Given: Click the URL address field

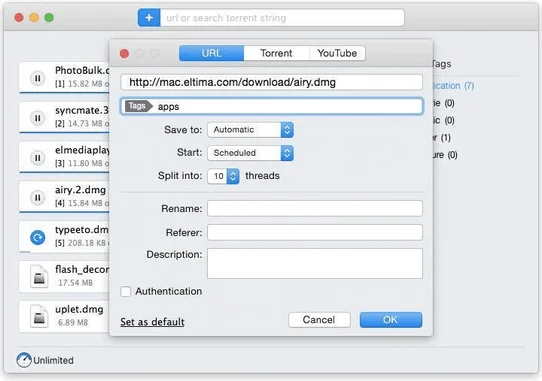Looking at the screenshot, I should pos(271,82).
